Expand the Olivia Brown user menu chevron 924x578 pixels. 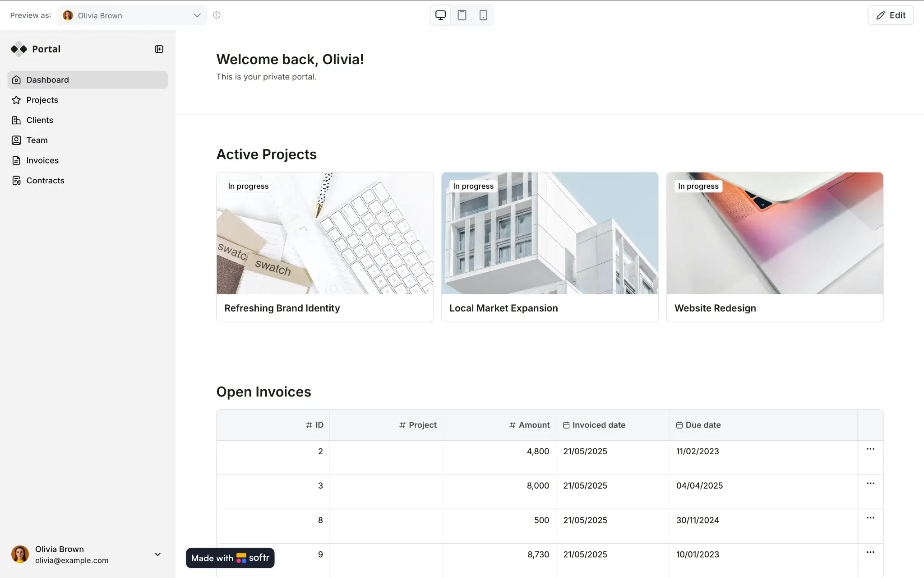coord(157,554)
